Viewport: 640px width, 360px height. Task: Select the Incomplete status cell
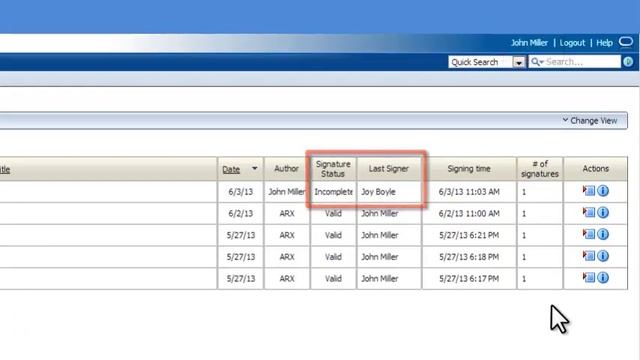pos(333,192)
